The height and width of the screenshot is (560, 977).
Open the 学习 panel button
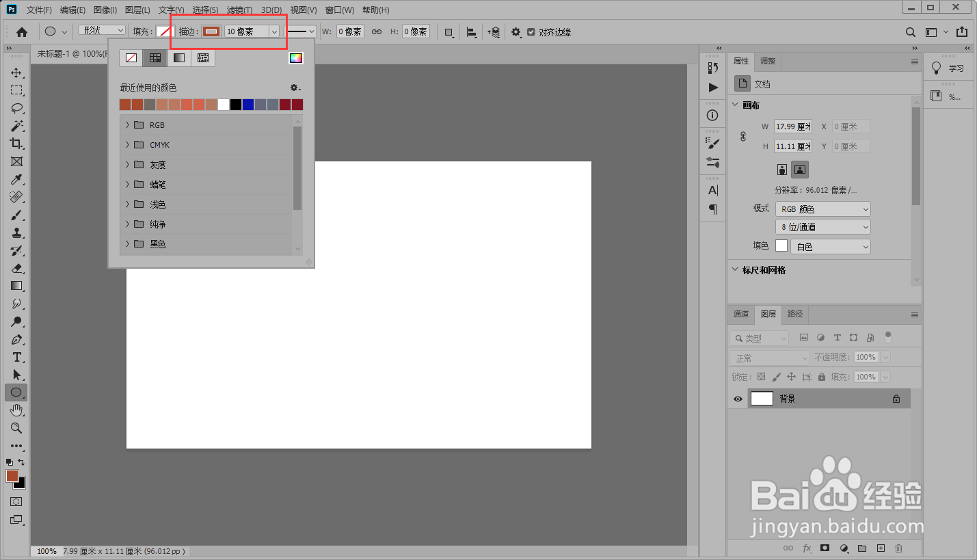pos(947,68)
